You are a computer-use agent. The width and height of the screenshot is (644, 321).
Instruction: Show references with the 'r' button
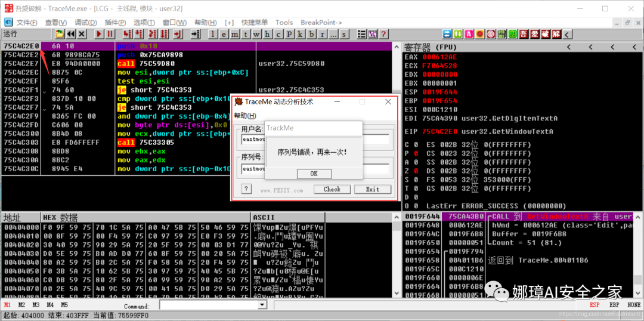[322, 34]
